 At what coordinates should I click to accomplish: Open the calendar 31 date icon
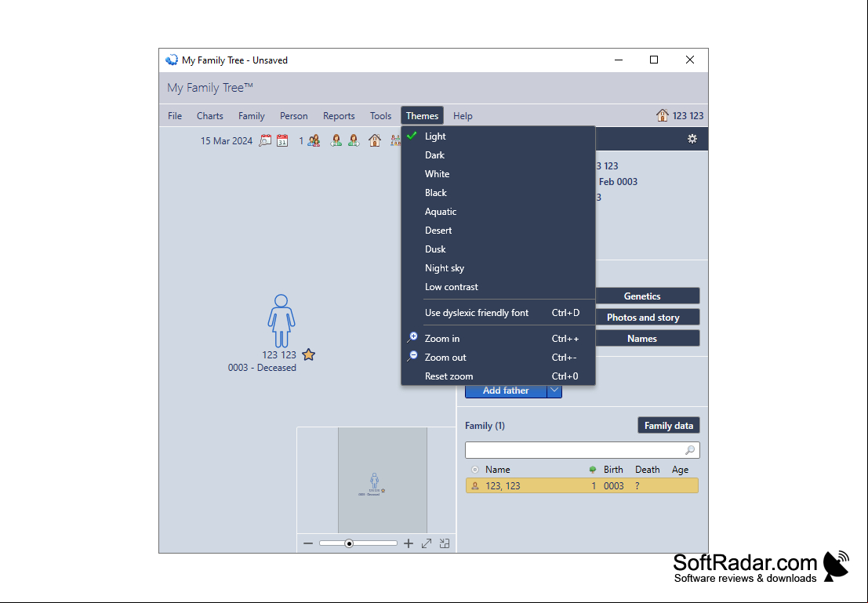282,140
